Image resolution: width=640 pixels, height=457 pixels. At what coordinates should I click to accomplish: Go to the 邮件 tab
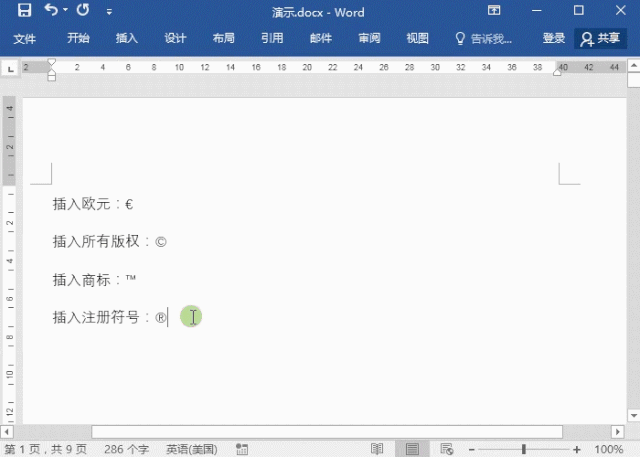coord(321,38)
